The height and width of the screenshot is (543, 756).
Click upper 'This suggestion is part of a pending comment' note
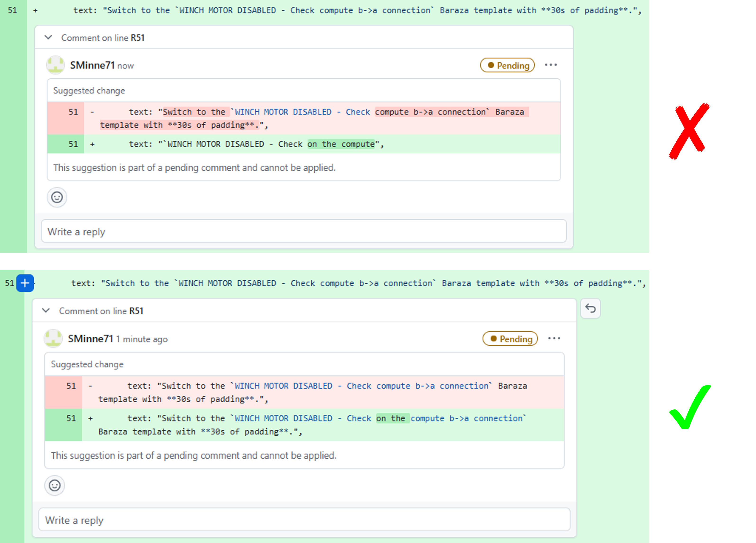194,167
